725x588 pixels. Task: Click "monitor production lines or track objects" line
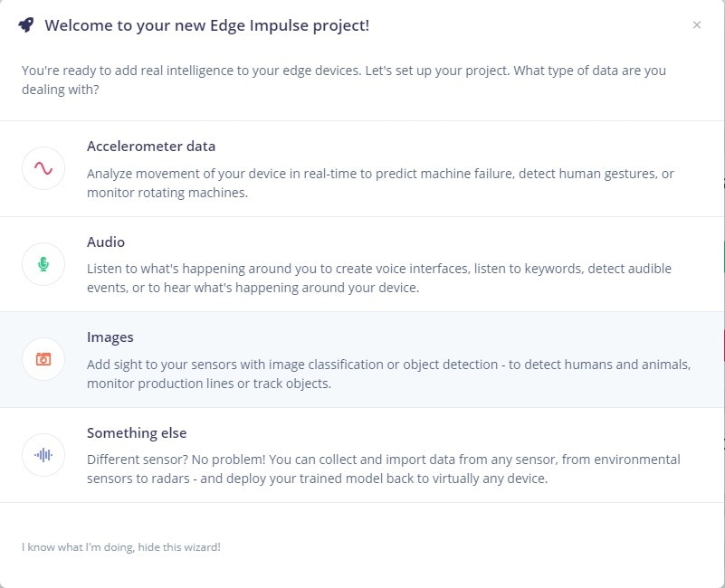tap(209, 384)
